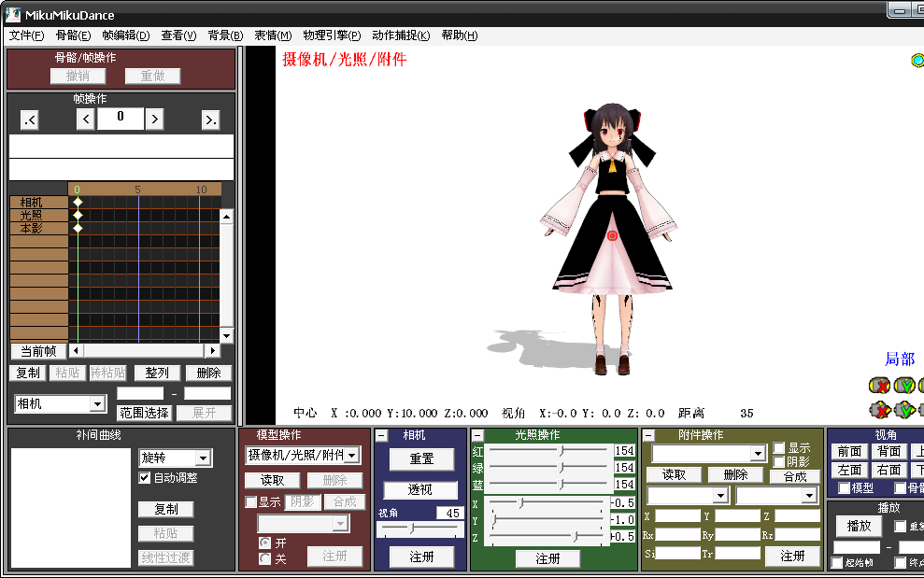
Task: Click the X-axis move gizmo icon (lower row)
Action: pos(879,410)
